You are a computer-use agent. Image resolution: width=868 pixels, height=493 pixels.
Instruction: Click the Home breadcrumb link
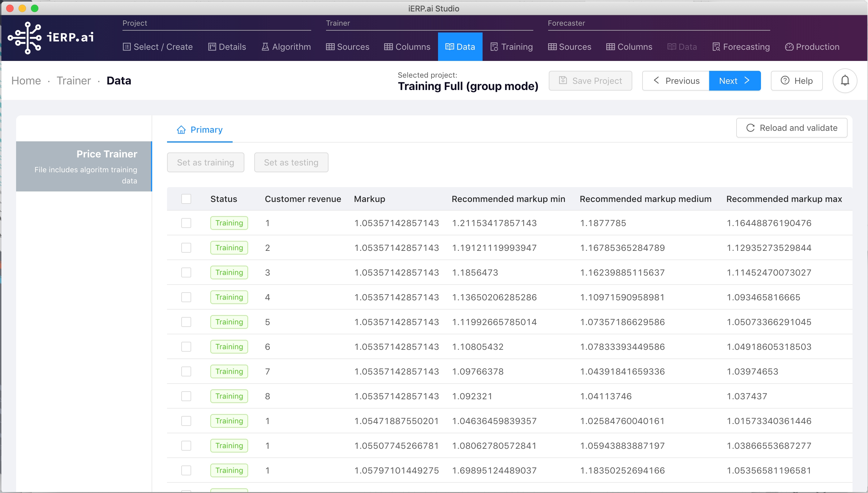(x=26, y=81)
